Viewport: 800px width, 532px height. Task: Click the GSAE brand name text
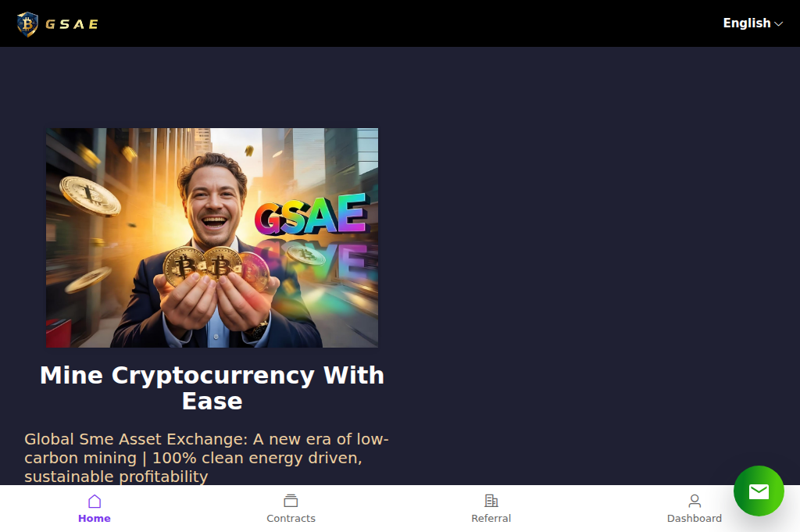pyautogui.click(x=71, y=24)
